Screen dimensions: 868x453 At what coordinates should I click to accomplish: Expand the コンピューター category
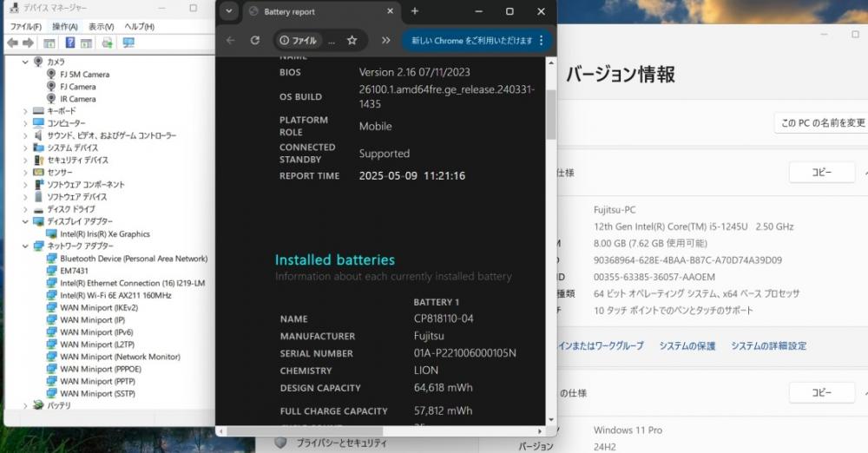tap(25, 123)
